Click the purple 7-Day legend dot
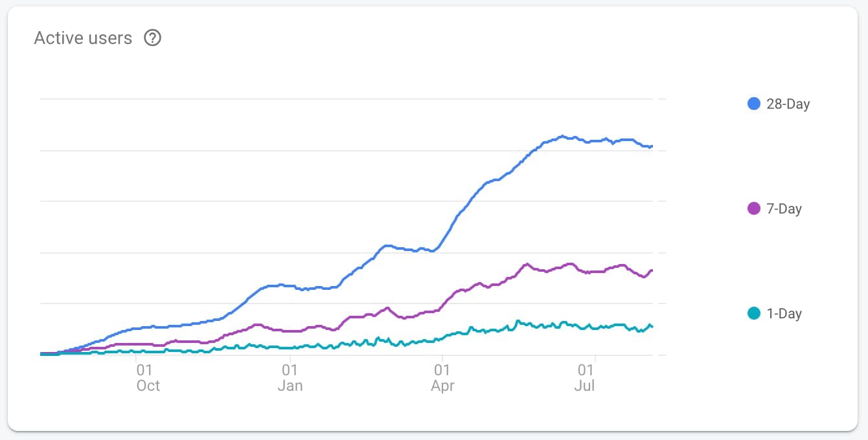The width and height of the screenshot is (868, 440). click(x=753, y=208)
